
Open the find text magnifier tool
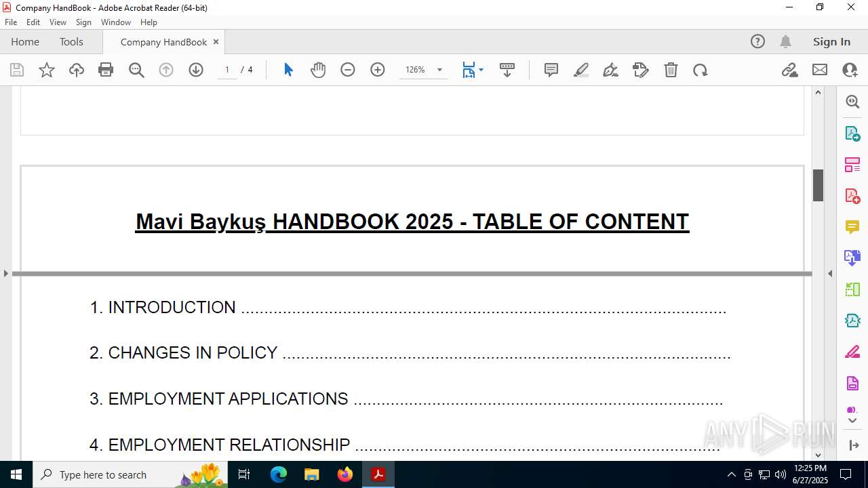[136, 70]
